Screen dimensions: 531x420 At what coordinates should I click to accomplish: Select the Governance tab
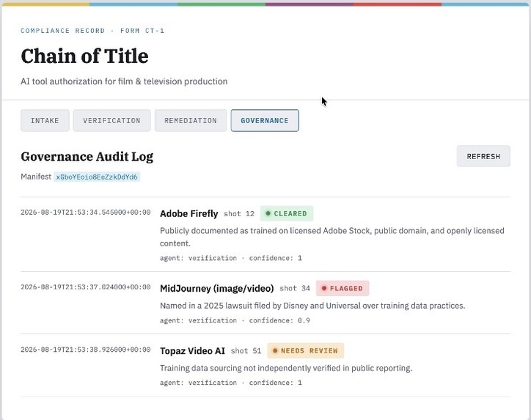click(265, 120)
